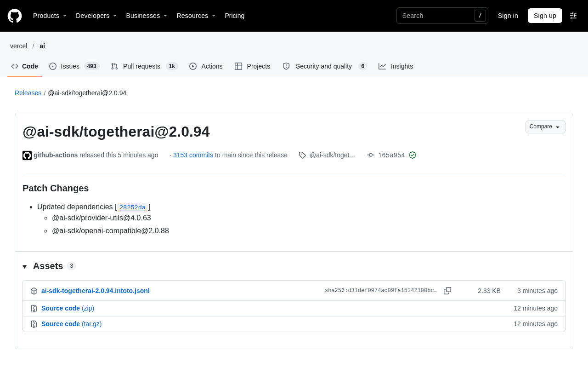Screen dimensions: 588x368
Task: Click the Sign up button
Action: click(x=545, y=16)
